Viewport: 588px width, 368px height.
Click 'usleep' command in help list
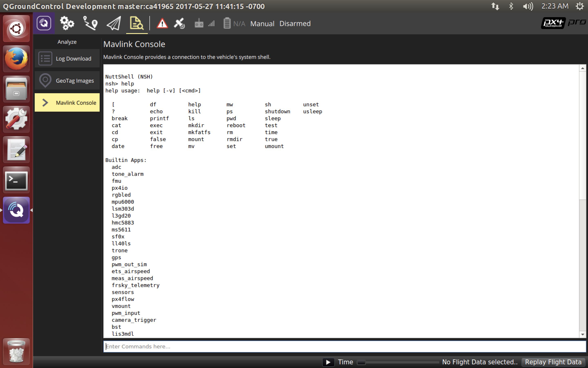tap(312, 111)
